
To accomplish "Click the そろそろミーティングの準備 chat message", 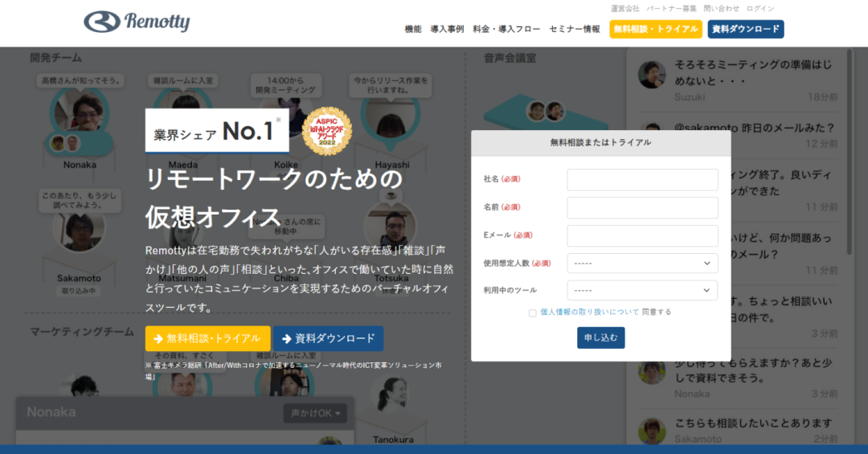I will pyautogui.click(x=752, y=72).
